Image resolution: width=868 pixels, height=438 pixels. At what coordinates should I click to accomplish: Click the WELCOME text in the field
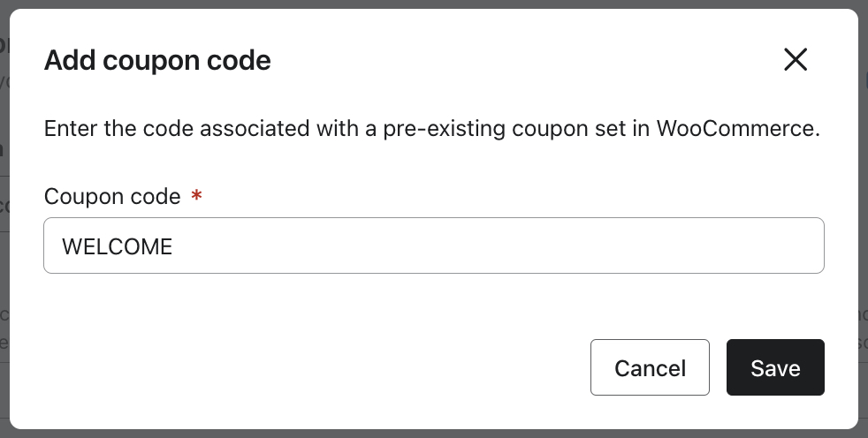tap(117, 246)
